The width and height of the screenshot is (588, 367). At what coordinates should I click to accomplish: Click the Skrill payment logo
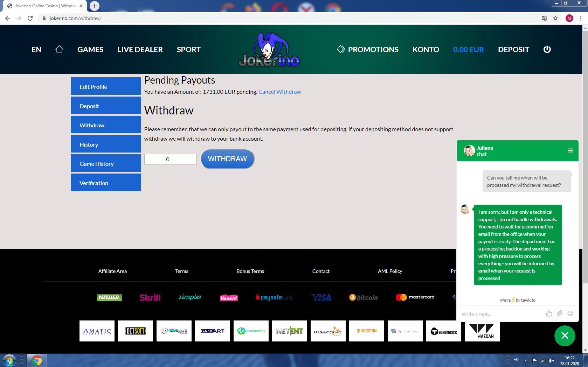tap(150, 297)
